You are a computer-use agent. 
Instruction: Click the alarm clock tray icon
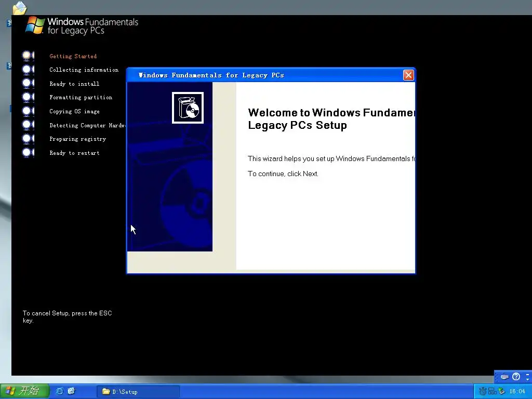tap(482, 391)
